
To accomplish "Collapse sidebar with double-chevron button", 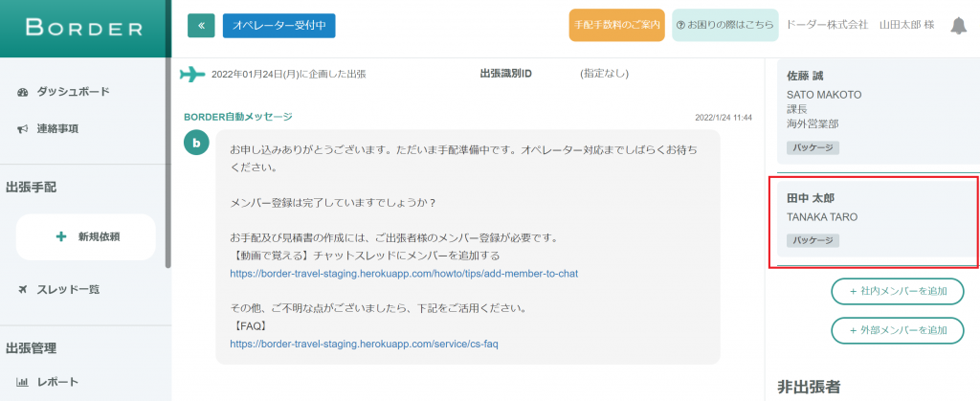I will [201, 26].
